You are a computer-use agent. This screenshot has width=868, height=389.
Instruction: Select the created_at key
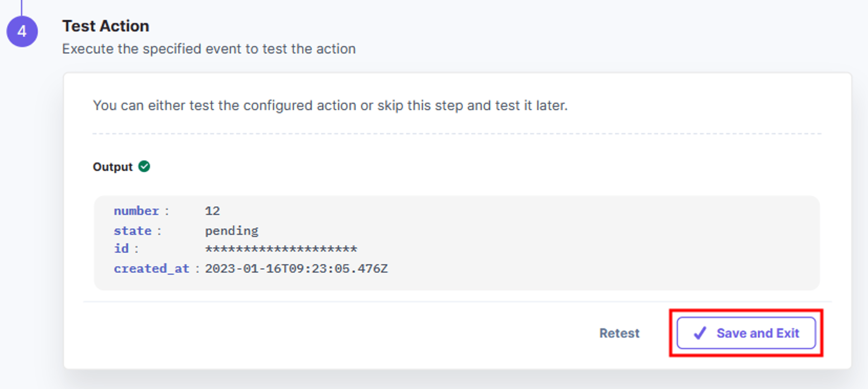pyautogui.click(x=152, y=269)
